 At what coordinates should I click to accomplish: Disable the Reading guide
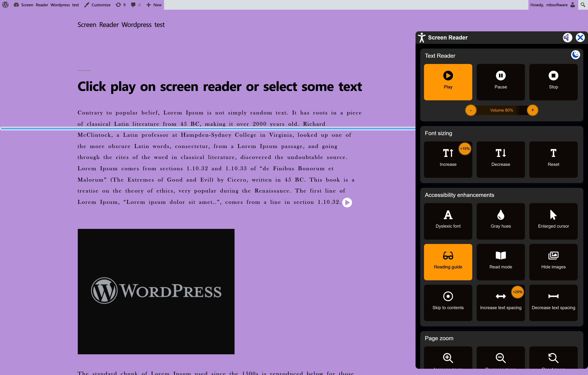click(448, 262)
